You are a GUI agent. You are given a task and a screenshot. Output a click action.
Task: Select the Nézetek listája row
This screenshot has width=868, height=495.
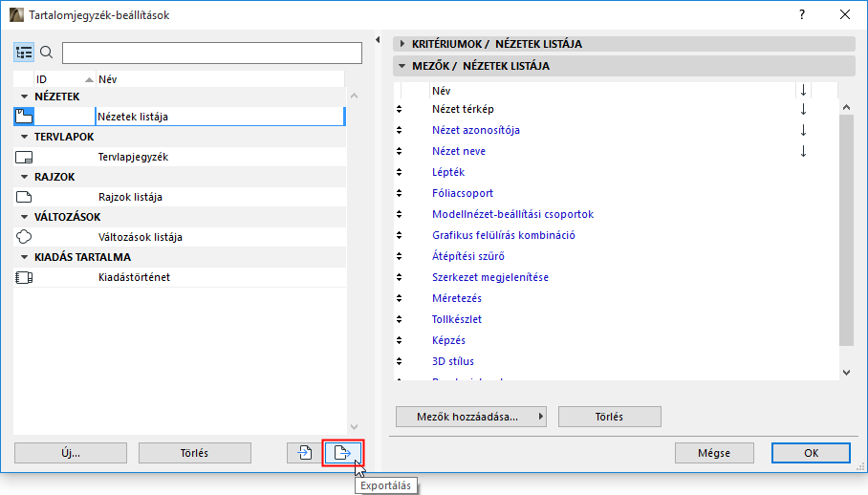180,117
